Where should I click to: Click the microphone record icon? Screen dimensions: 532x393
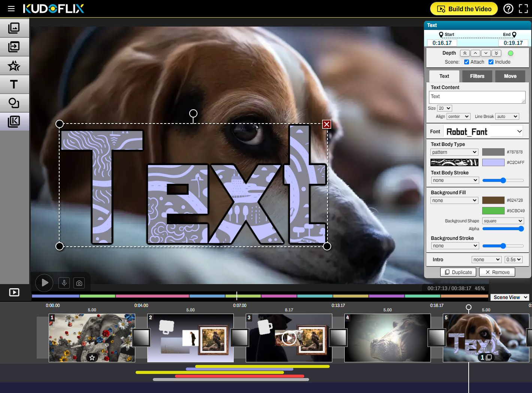click(64, 283)
